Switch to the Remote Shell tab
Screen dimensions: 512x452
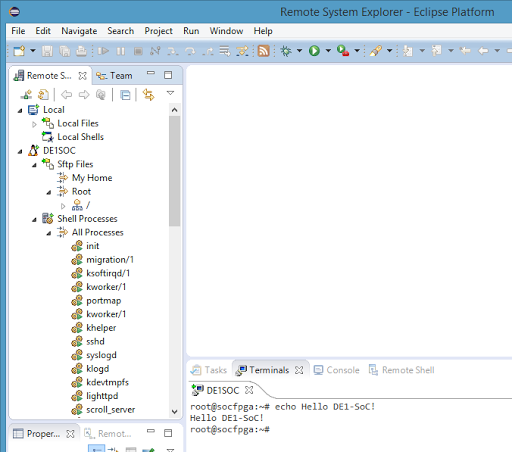pyautogui.click(x=401, y=370)
